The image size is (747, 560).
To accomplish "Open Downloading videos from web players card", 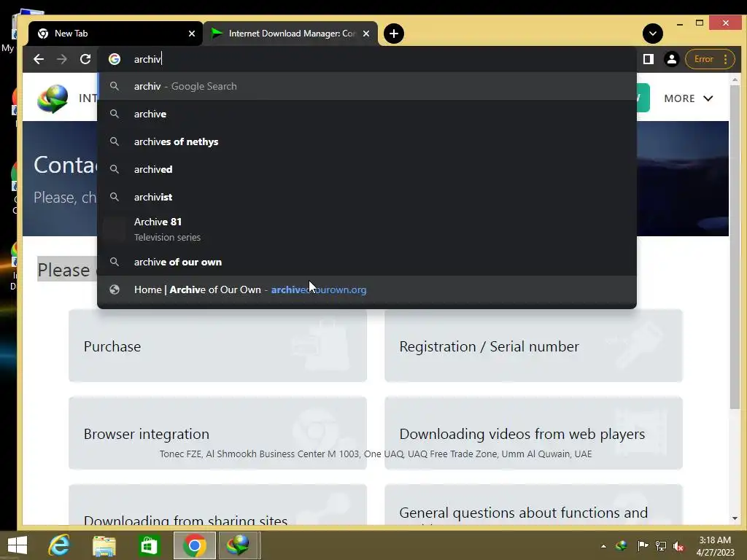I will coord(533,433).
